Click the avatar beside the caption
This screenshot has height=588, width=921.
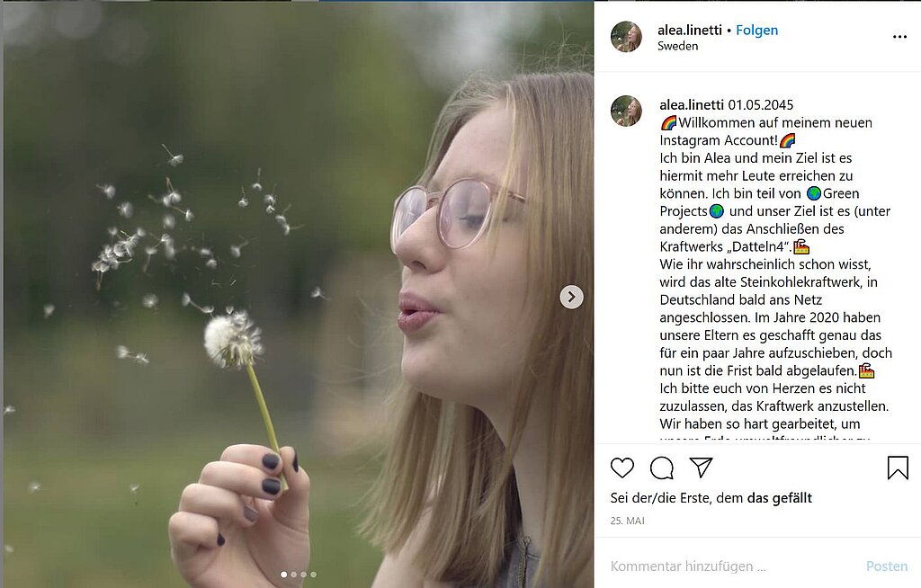pyautogui.click(x=626, y=111)
